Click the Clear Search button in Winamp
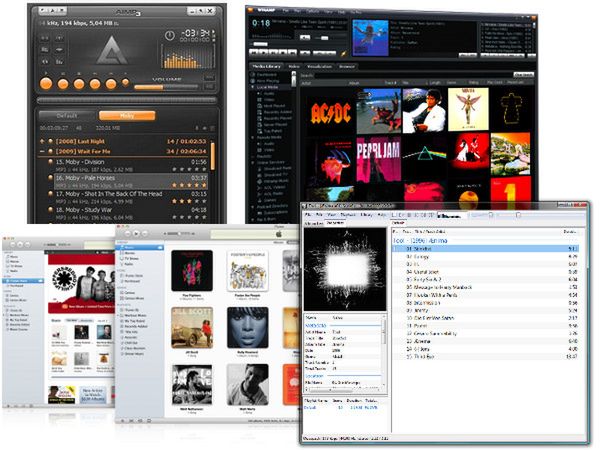Viewport: 600px width, 450px height. 523,75
